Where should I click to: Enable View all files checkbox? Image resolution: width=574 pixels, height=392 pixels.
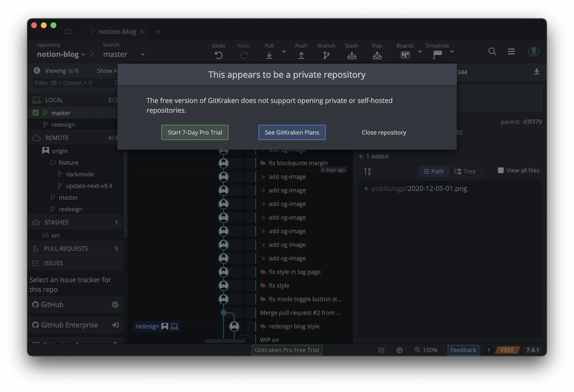(x=501, y=170)
